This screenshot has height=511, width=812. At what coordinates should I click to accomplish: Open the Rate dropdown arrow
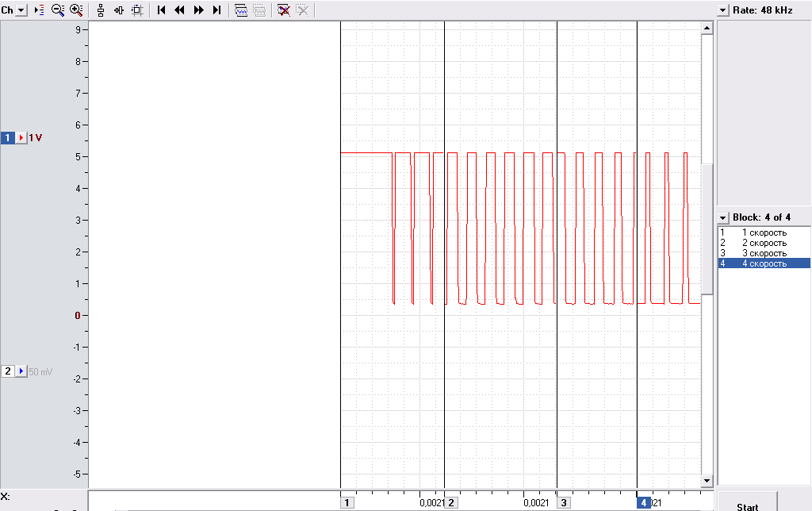pos(723,10)
